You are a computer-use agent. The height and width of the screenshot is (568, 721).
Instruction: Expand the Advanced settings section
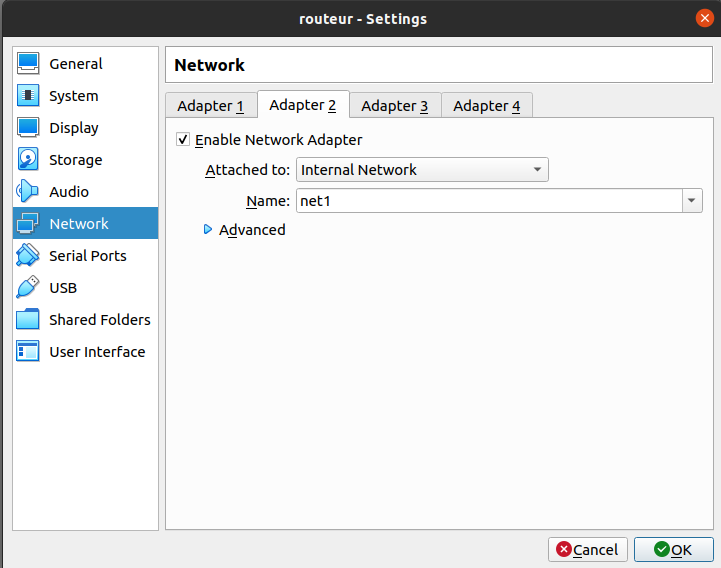209,230
